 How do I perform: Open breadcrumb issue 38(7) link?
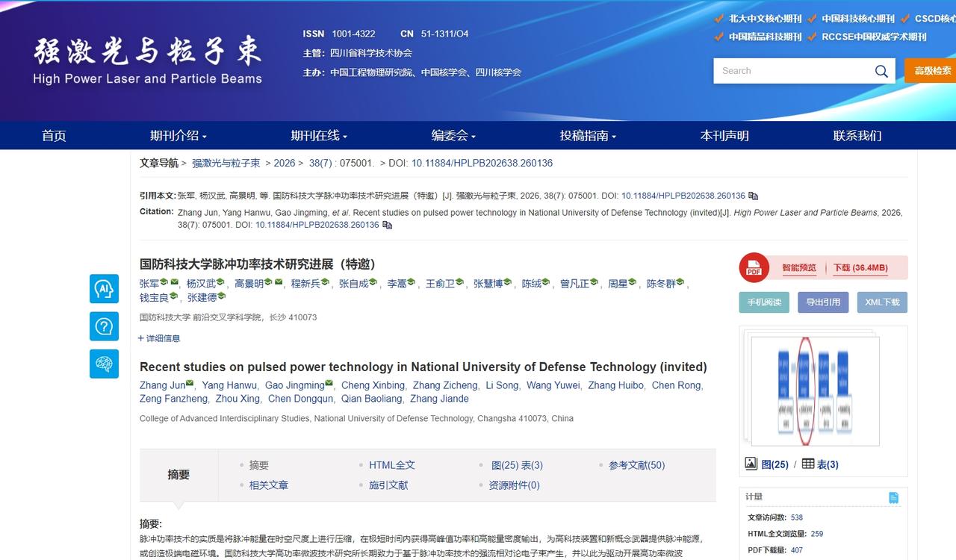[320, 163]
